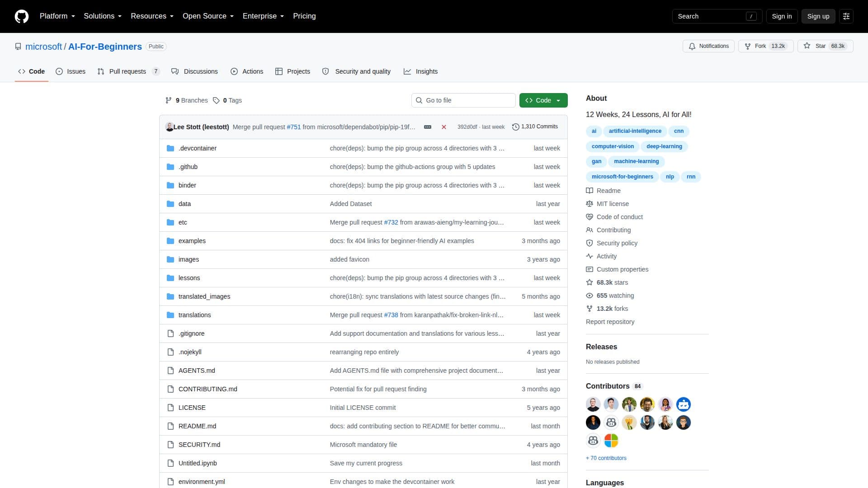Click the deep-learning topic tag
This screenshot has height=488, width=868.
[664, 146]
